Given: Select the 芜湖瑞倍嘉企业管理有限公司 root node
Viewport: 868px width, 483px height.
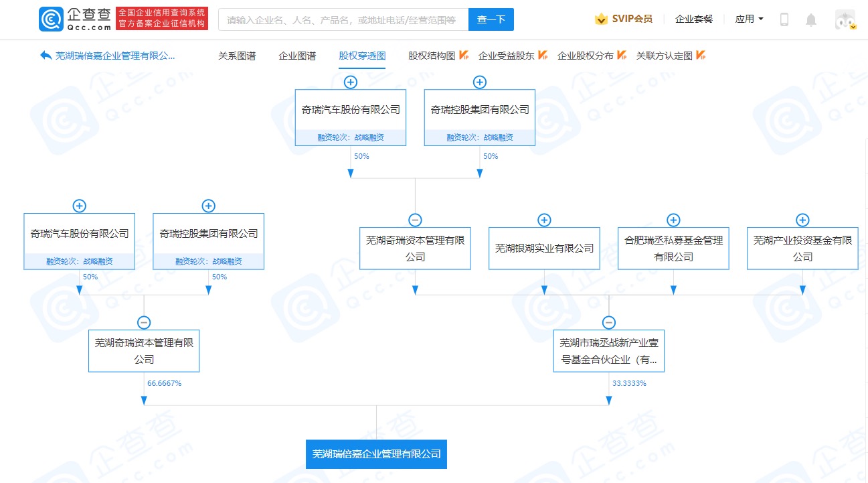Looking at the screenshot, I should (x=376, y=454).
